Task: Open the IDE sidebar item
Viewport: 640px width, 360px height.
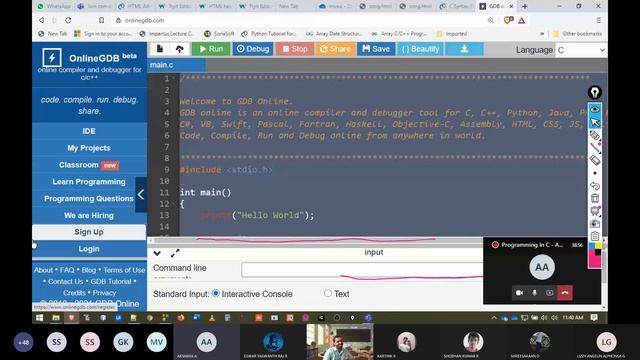Action: [x=89, y=131]
